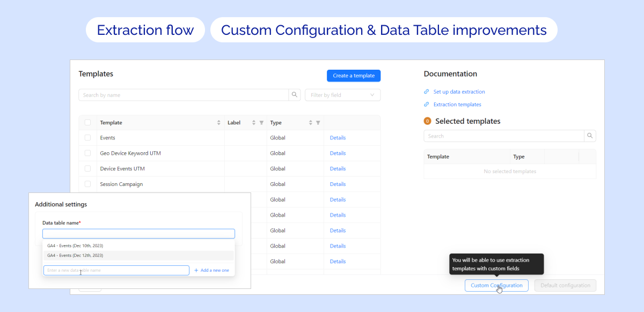Select GA4 - Events (Dec 10th, 2023) option
This screenshot has height=312, width=644.
(x=75, y=246)
